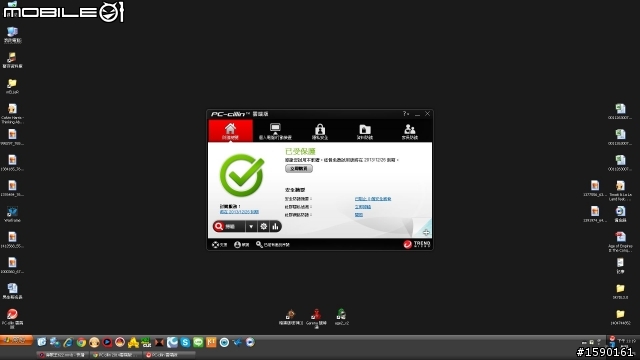640x360 pixels.
Task: Select the My Documents desktop icon
Action: (12, 60)
